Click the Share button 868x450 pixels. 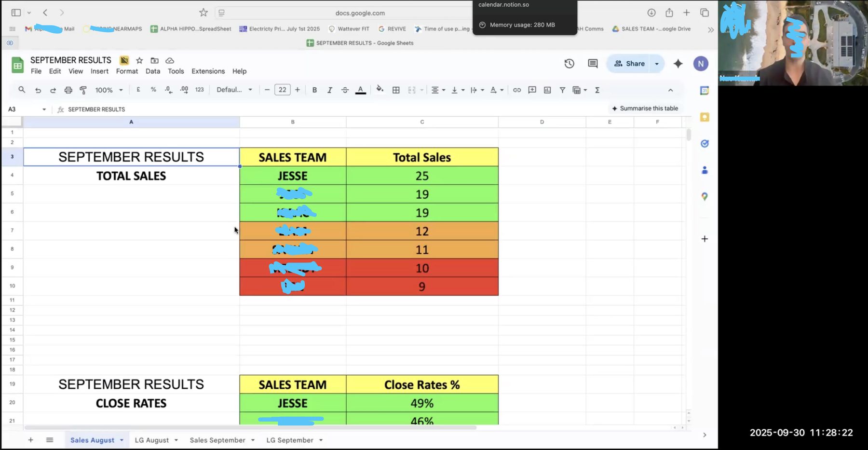(x=629, y=64)
